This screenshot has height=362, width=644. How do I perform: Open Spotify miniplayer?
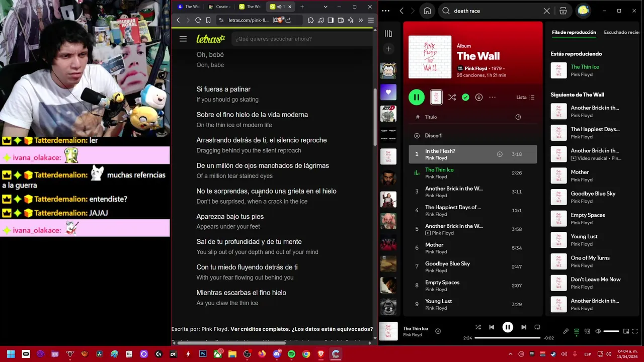[626, 331]
